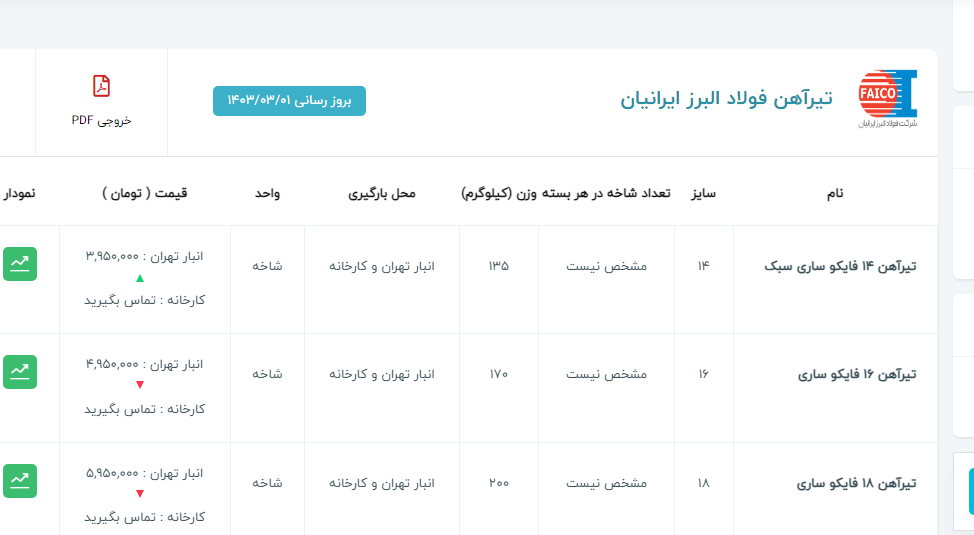The height and width of the screenshot is (535, 974).
Task: Open تیرآهن ۱۸ فایکو ساری product
Action: (857, 483)
